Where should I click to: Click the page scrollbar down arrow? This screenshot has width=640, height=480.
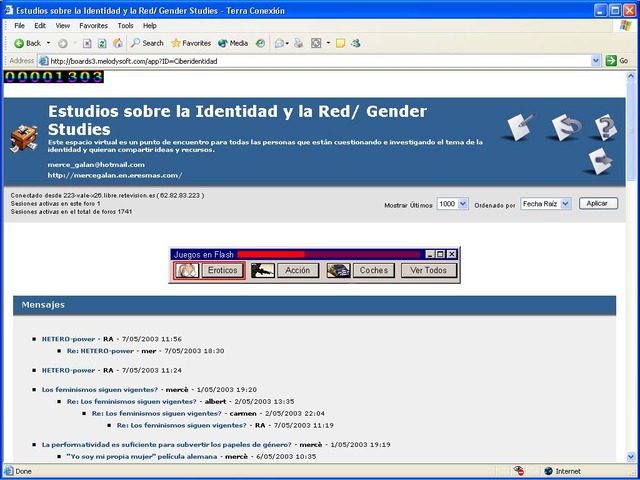[631, 456]
